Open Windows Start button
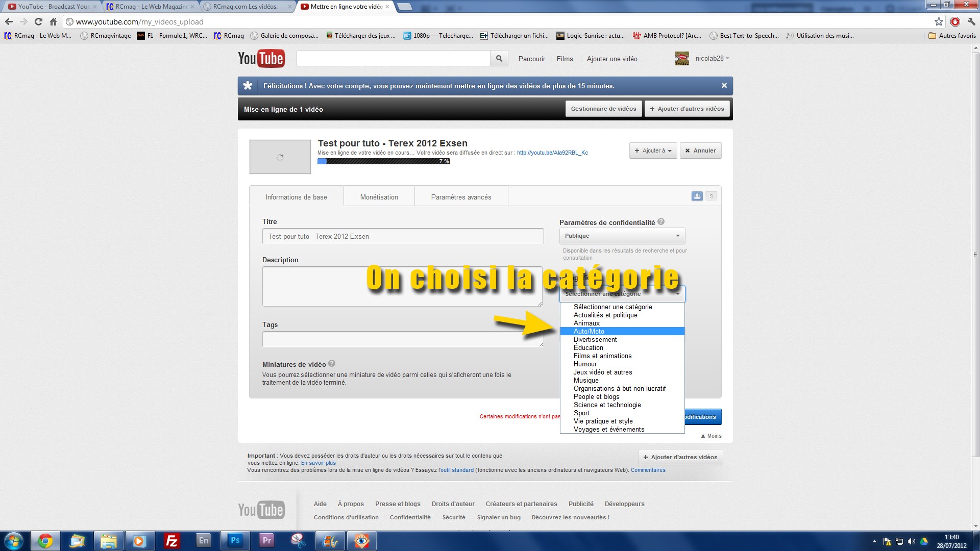 pos(14,541)
